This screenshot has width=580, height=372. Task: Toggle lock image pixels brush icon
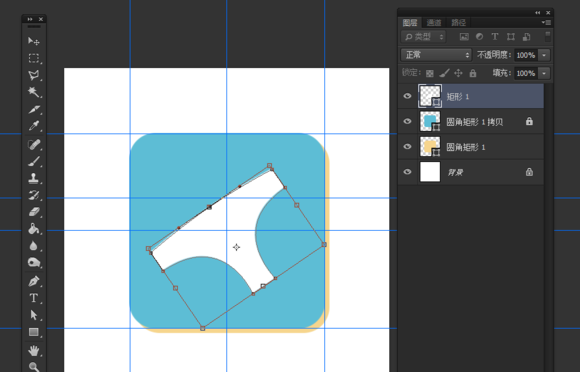(x=444, y=73)
